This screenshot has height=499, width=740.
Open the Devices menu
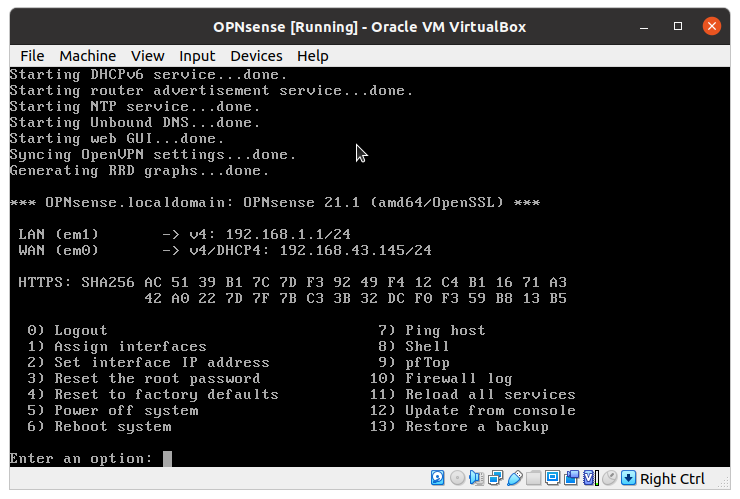[x=256, y=56]
